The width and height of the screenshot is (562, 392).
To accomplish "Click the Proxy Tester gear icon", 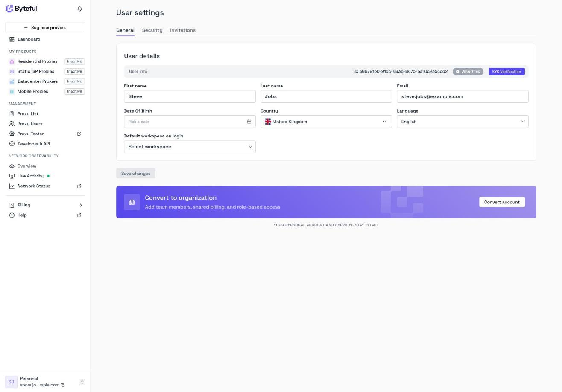I will (12, 134).
